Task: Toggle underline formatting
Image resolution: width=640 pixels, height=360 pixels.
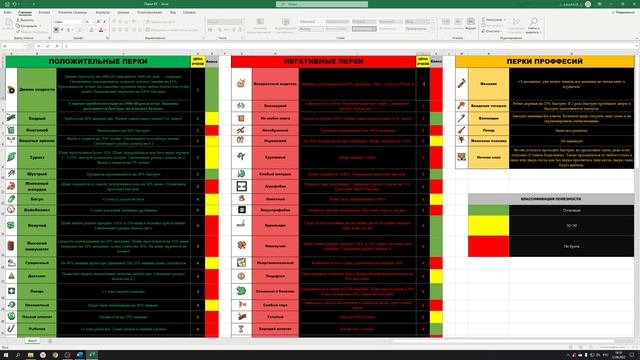Action: tap(68, 30)
